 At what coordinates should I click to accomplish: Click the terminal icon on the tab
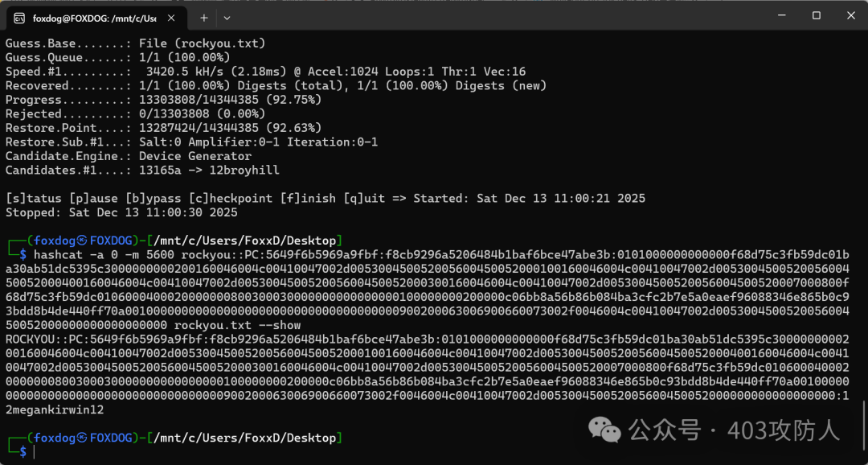tap(19, 17)
